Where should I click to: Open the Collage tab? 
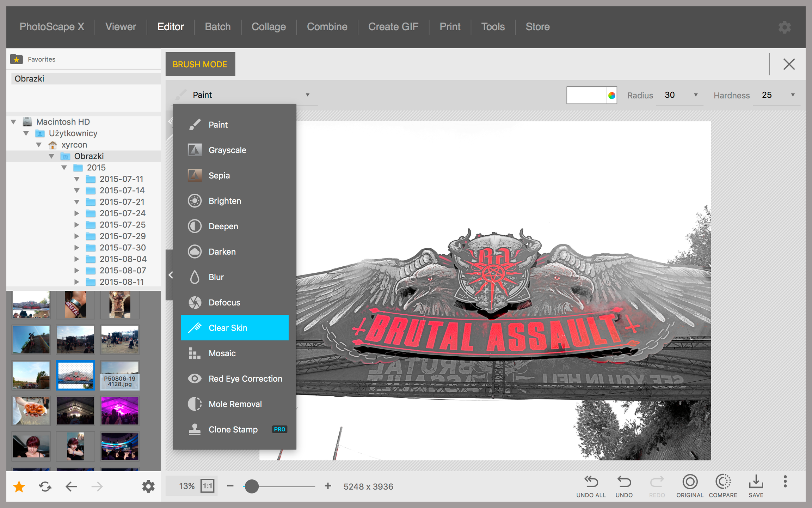pos(269,27)
